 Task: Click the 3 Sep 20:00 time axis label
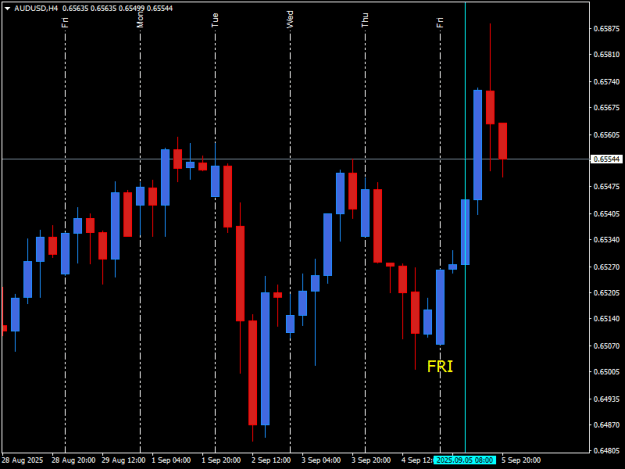(371, 460)
